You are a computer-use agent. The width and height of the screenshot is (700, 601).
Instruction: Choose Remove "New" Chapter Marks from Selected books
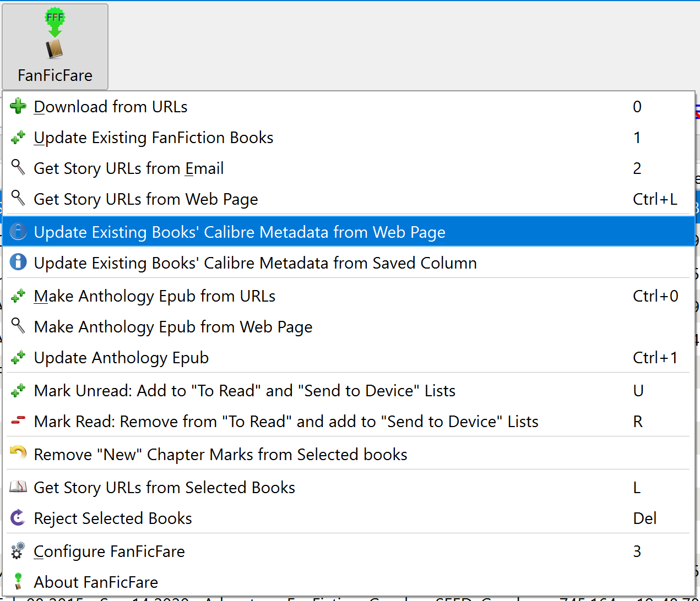coord(220,455)
